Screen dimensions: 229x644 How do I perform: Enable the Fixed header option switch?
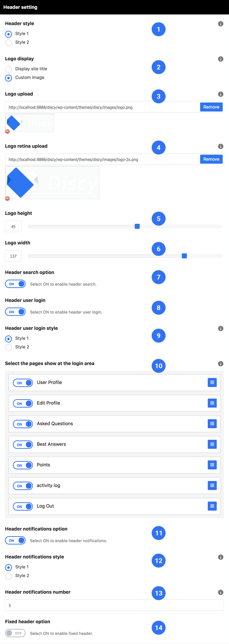click(15, 633)
